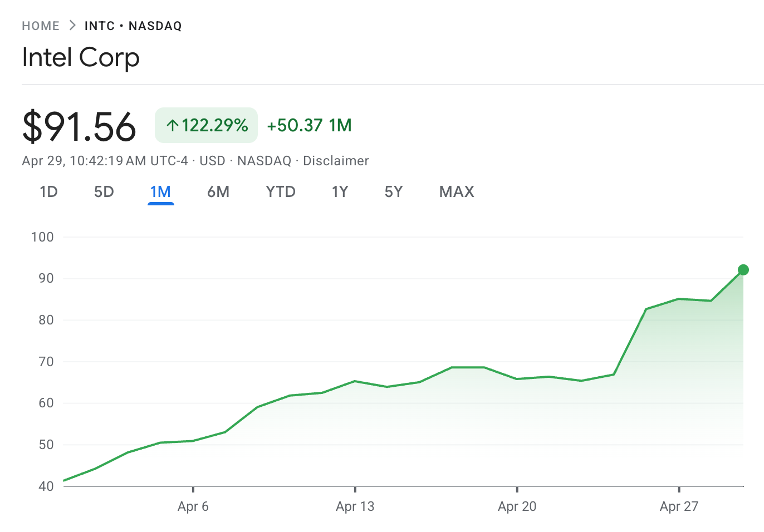The width and height of the screenshot is (764, 532).
Task: Click the breadcrumb chevron arrow after HOME
Action: [x=72, y=26]
